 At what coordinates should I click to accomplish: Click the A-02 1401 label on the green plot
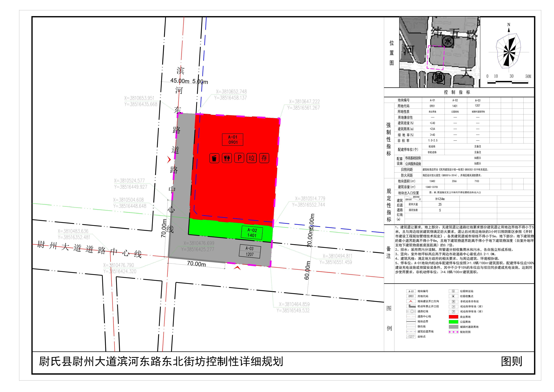click(252, 233)
